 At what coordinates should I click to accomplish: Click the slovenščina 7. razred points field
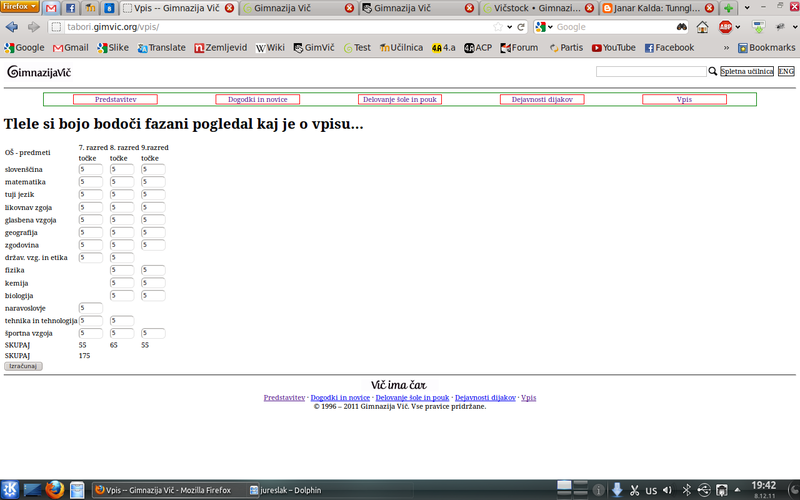point(91,169)
